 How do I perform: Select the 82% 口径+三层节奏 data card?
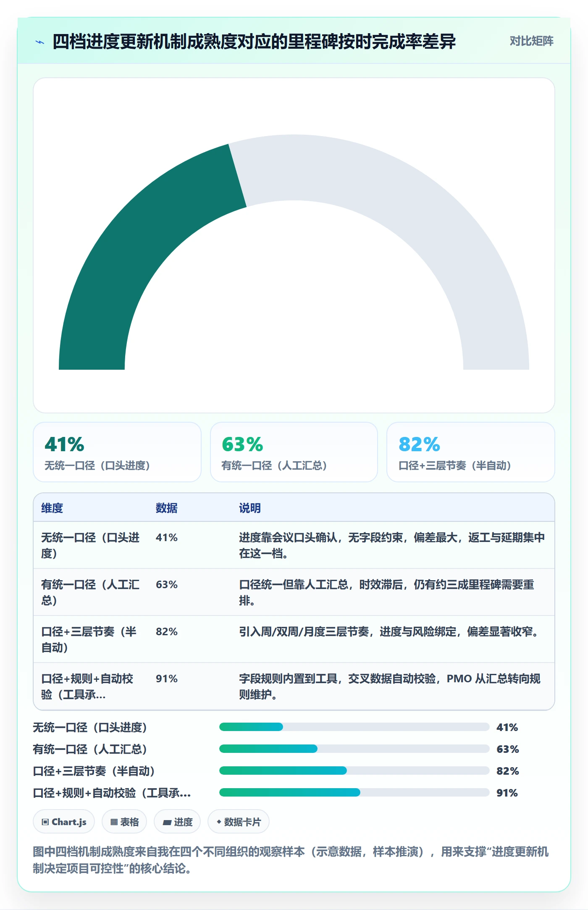tap(471, 452)
